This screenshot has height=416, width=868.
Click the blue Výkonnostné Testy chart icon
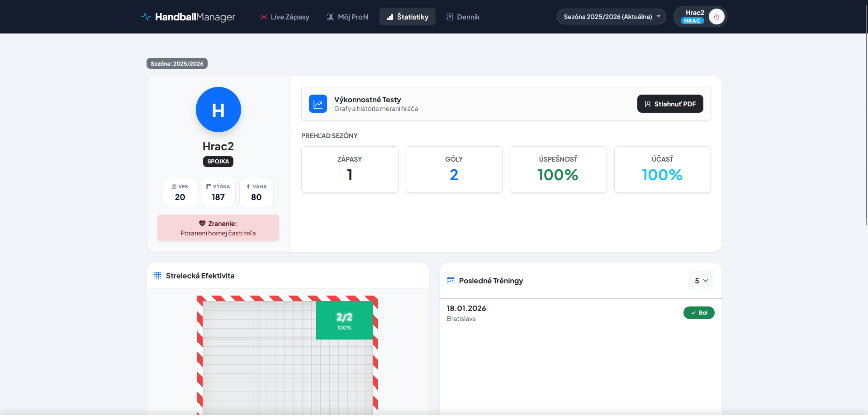pos(318,104)
